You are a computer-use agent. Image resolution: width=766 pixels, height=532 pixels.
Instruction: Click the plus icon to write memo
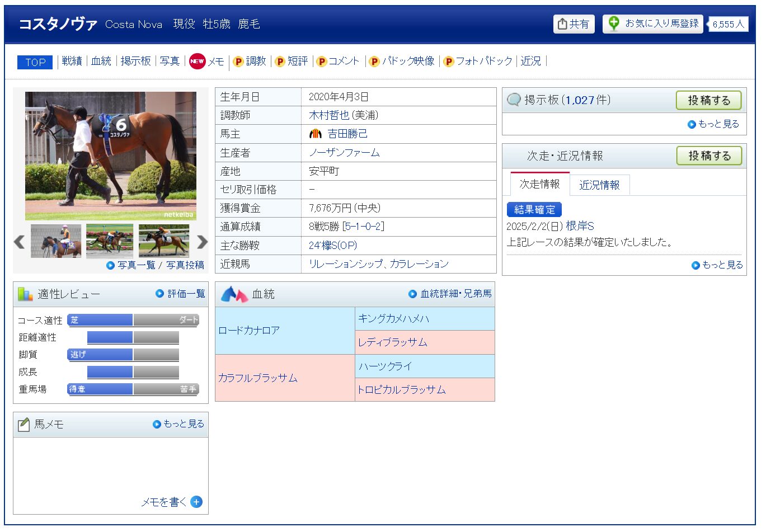click(x=196, y=502)
